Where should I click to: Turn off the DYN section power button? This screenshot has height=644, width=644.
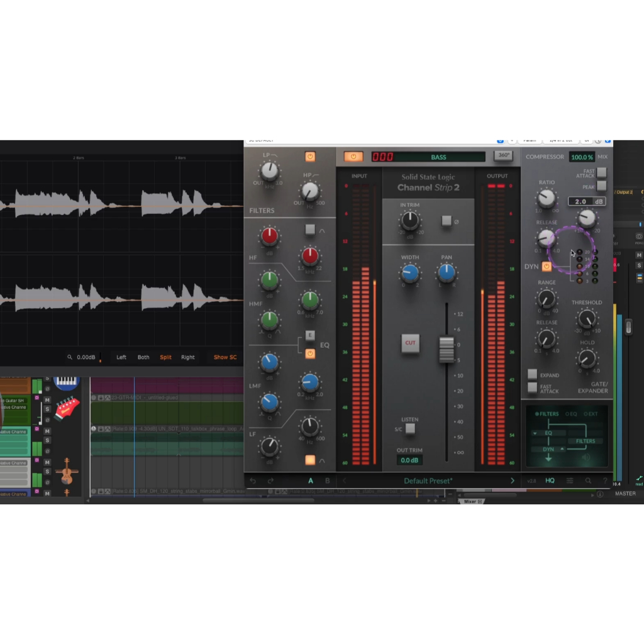click(x=547, y=267)
